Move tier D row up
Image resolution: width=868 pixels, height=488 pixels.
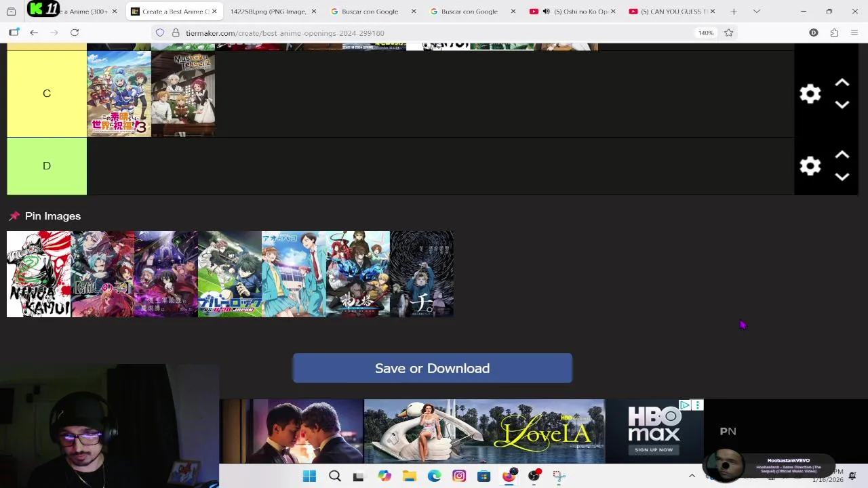pos(842,155)
